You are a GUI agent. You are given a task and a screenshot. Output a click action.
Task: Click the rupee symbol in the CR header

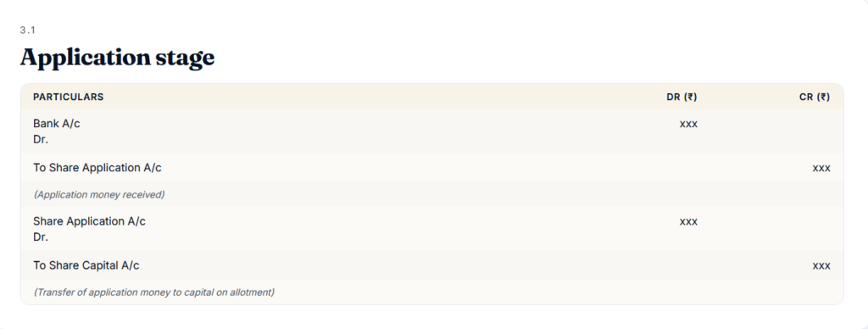pyautogui.click(x=823, y=97)
